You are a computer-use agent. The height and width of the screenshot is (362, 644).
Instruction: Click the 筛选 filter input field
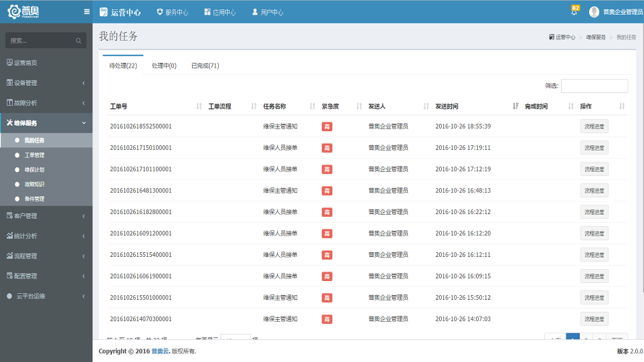tap(594, 86)
